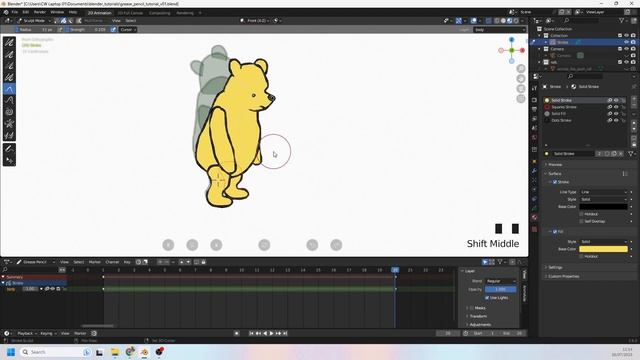This screenshot has width=640, height=360.
Task: Expand the Transform panel in dope sheet
Action: [478, 316]
